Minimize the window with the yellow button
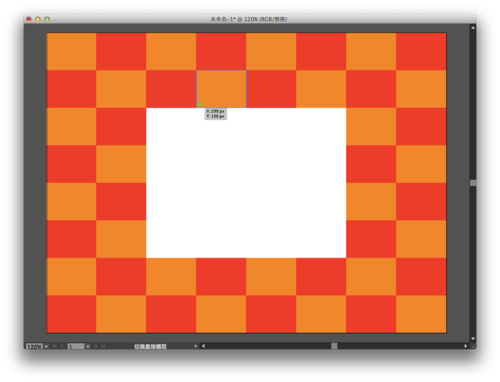This screenshot has width=500, height=382. coord(38,19)
